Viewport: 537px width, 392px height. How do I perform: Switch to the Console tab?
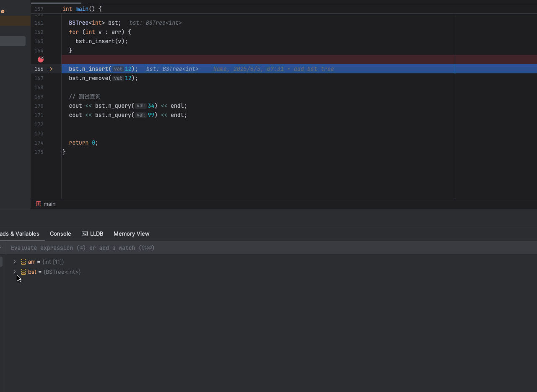click(60, 234)
